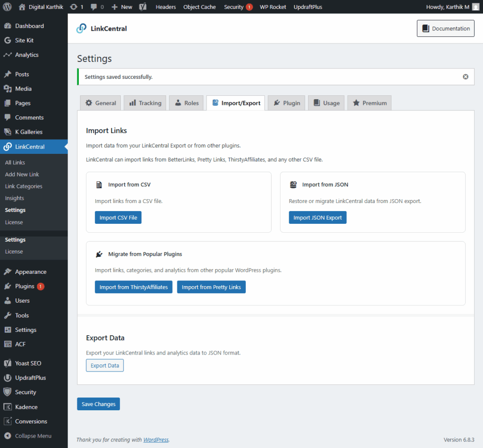483x448 pixels.
Task: Follow the WordPress link in the footer
Action: pos(156,440)
